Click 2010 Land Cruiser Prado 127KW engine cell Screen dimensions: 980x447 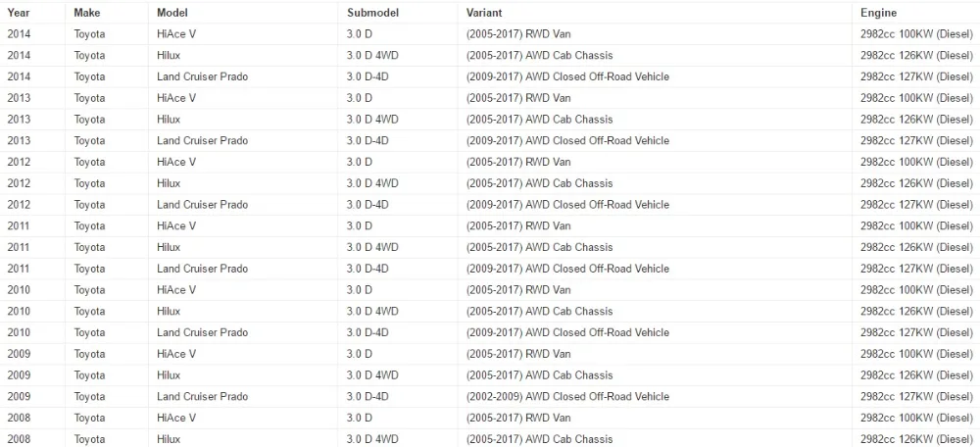coord(916,332)
